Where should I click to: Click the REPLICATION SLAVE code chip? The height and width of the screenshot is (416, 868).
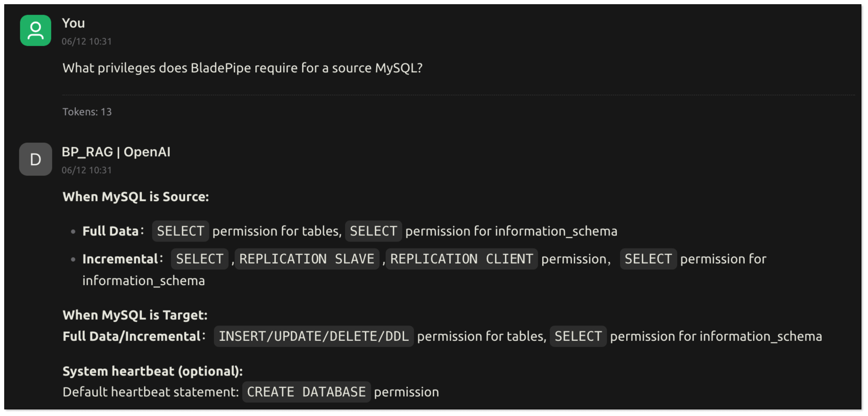307,259
